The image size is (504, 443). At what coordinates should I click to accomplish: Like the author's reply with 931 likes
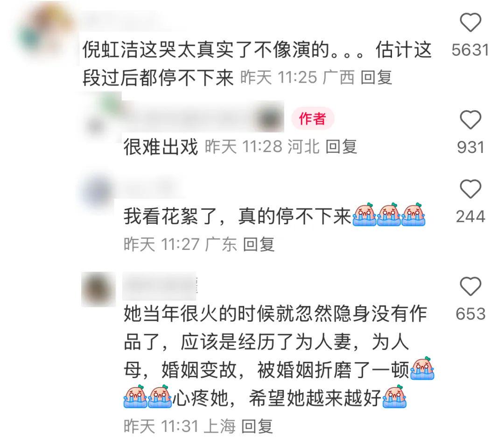click(470, 119)
